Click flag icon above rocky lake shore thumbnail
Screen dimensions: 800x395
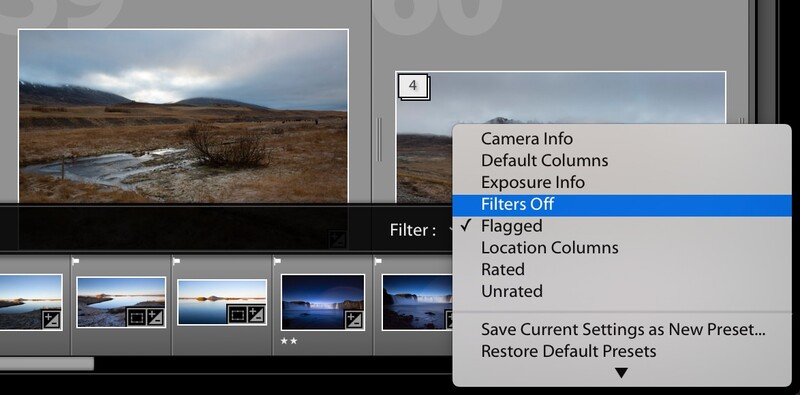[76, 261]
